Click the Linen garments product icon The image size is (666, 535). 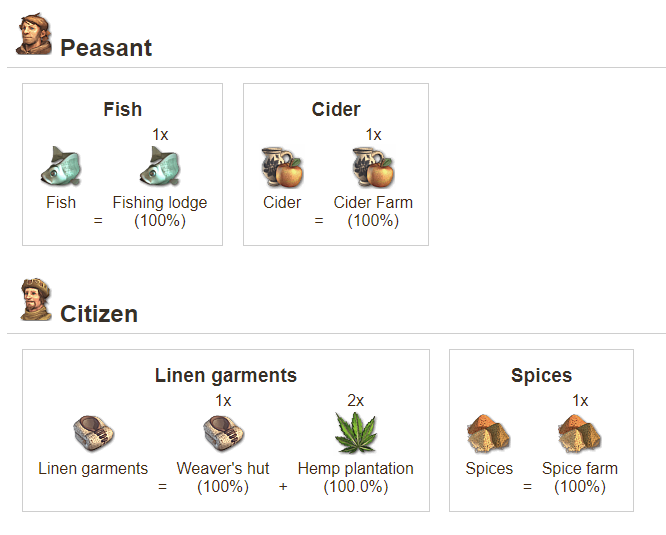point(93,432)
